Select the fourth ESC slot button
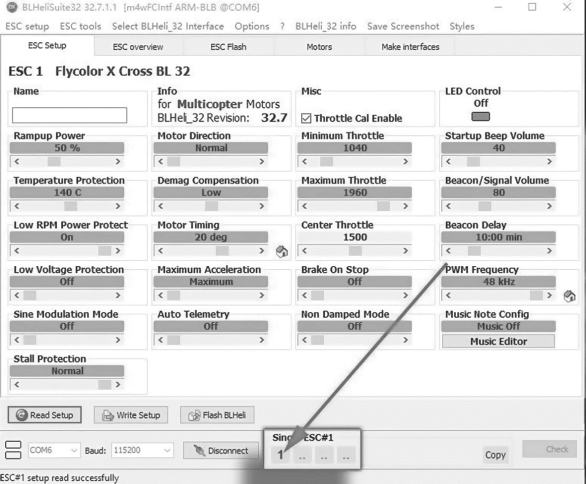The height and width of the screenshot is (484, 586). 346,455
